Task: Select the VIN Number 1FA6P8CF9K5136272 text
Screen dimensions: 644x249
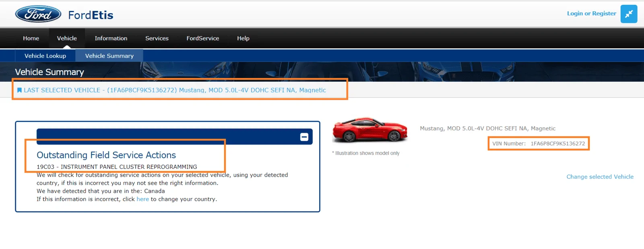Action: (539, 144)
